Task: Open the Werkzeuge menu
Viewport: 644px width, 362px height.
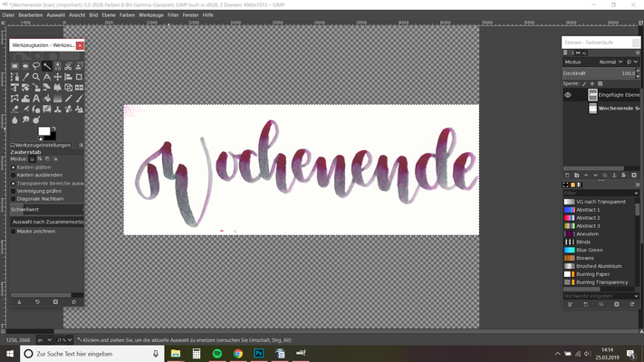Action: [150, 15]
